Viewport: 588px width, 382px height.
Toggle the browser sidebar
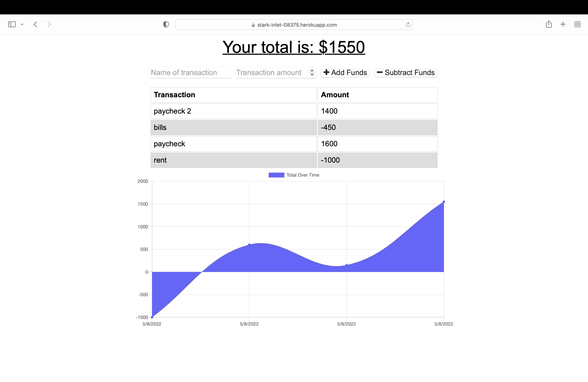click(x=12, y=24)
